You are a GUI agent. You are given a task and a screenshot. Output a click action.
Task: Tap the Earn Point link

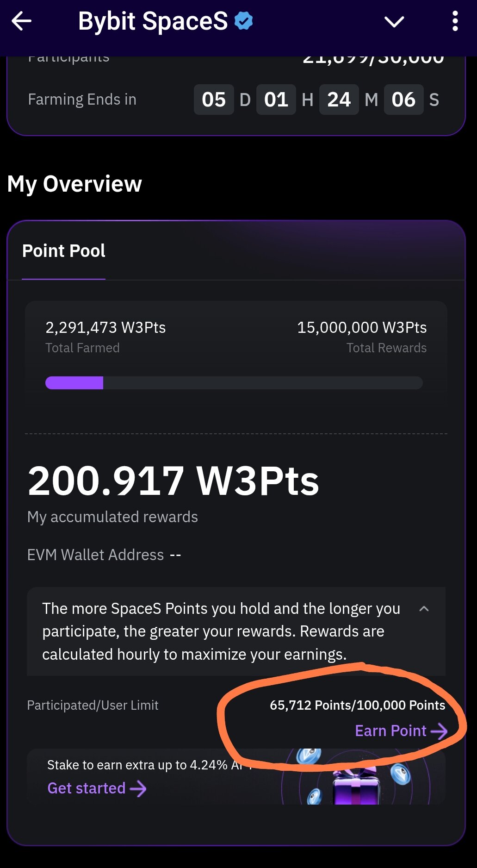point(390,731)
